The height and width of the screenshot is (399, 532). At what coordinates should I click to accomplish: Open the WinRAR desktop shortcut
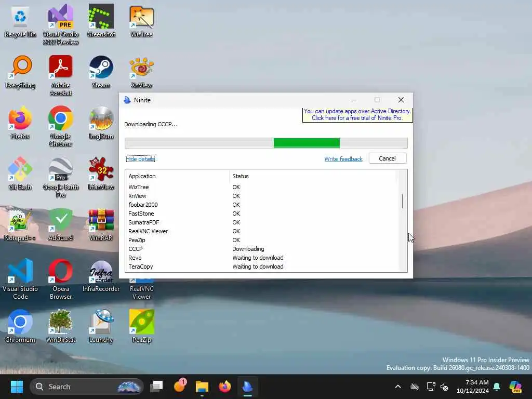click(101, 224)
